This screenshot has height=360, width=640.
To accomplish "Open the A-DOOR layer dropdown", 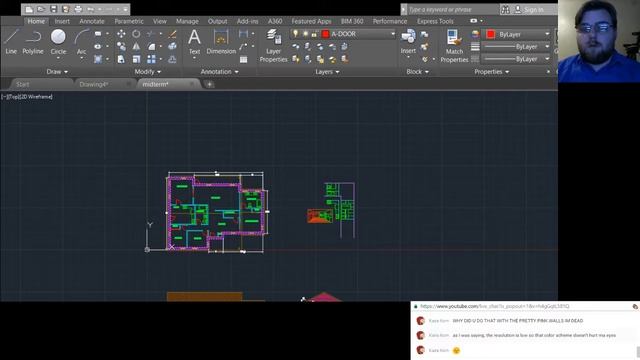I will pyautogui.click(x=393, y=34).
